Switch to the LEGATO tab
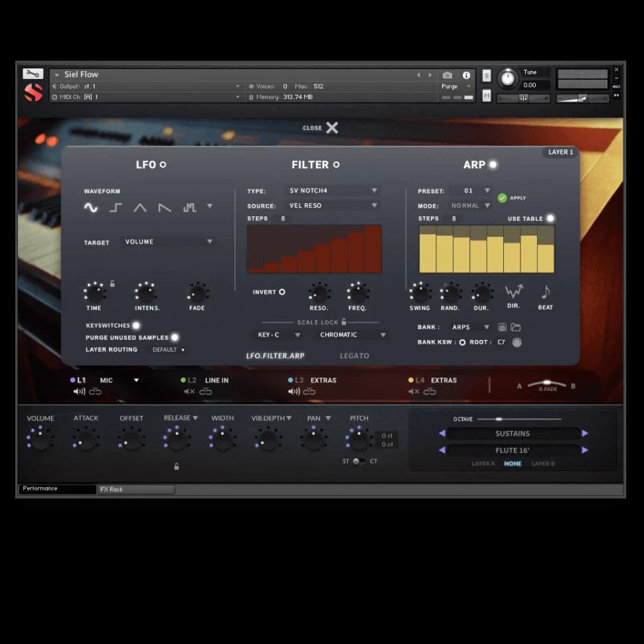Viewport: 644px width, 644px height. pyautogui.click(x=355, y=356)
